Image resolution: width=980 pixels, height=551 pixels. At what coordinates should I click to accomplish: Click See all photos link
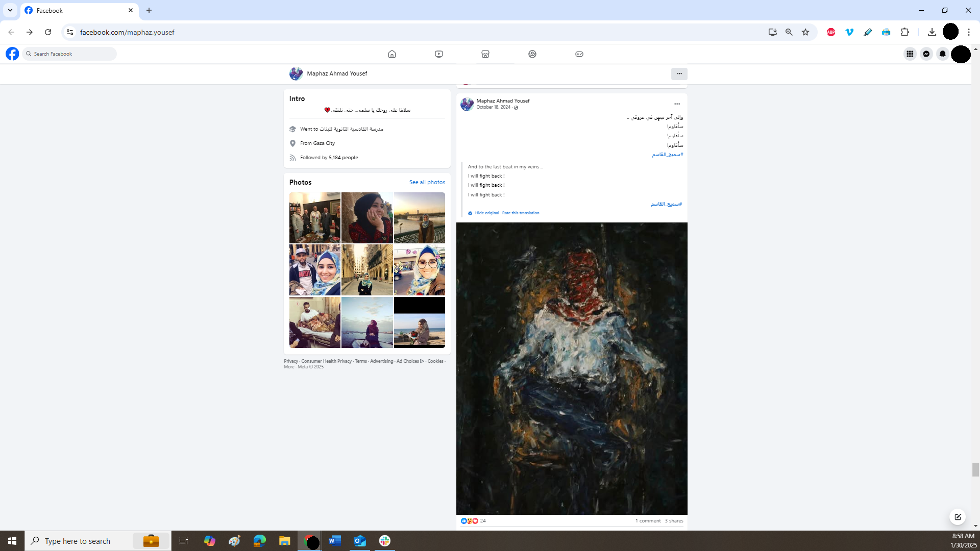(427, 182)
